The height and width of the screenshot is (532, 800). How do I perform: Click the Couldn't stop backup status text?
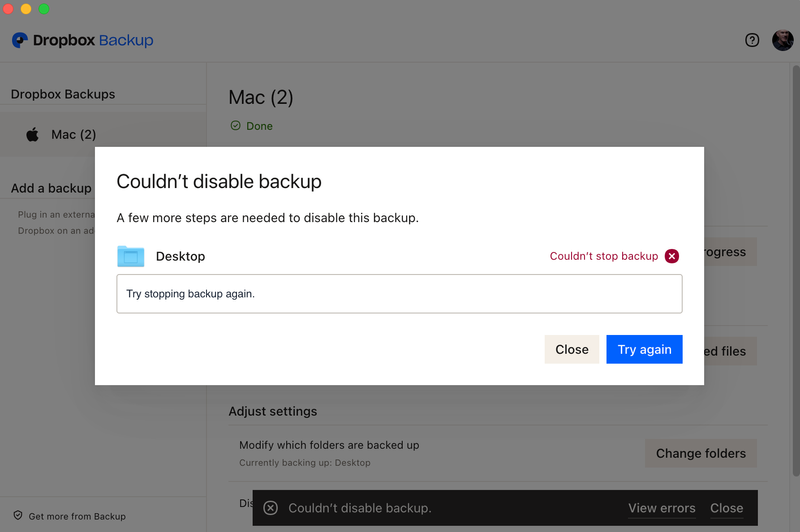pos(603,256)
